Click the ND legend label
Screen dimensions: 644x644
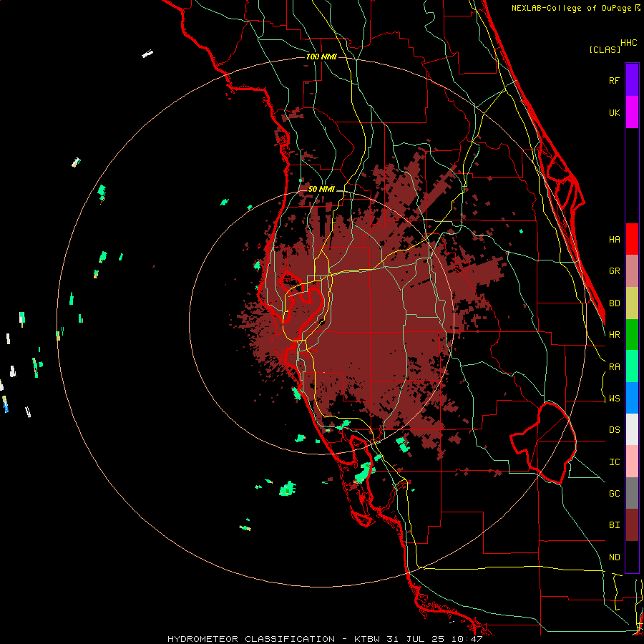pos(614,557)
